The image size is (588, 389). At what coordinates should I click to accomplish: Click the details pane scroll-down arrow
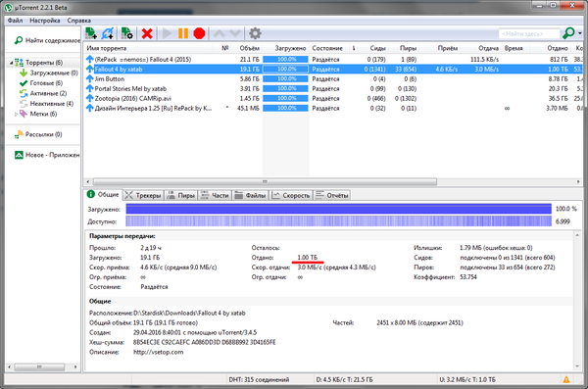pyautogui.click(x=577, y=366)
